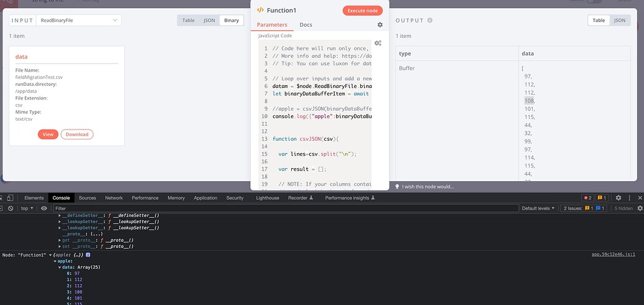Click output info icon
The height and width of the screenshot is (305, 644).
pyautogui.click(x=430, y=20)
